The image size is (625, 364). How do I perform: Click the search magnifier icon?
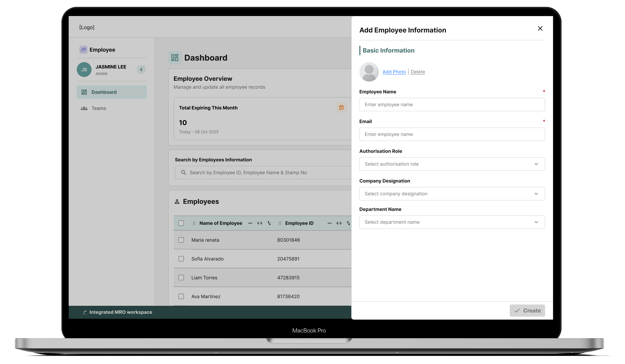[x=183, y=173]
